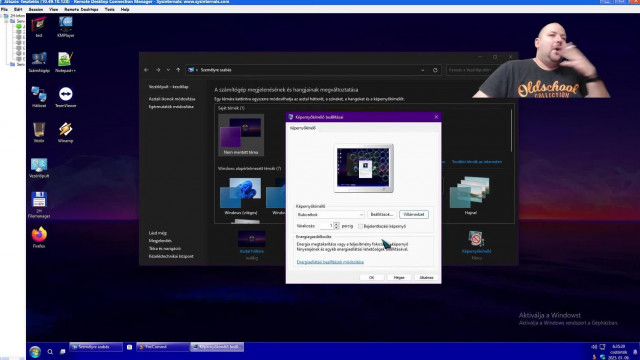Open the address bar history dropdown arrow
This screenshot has height=360, width=640.
pos(422,70)
